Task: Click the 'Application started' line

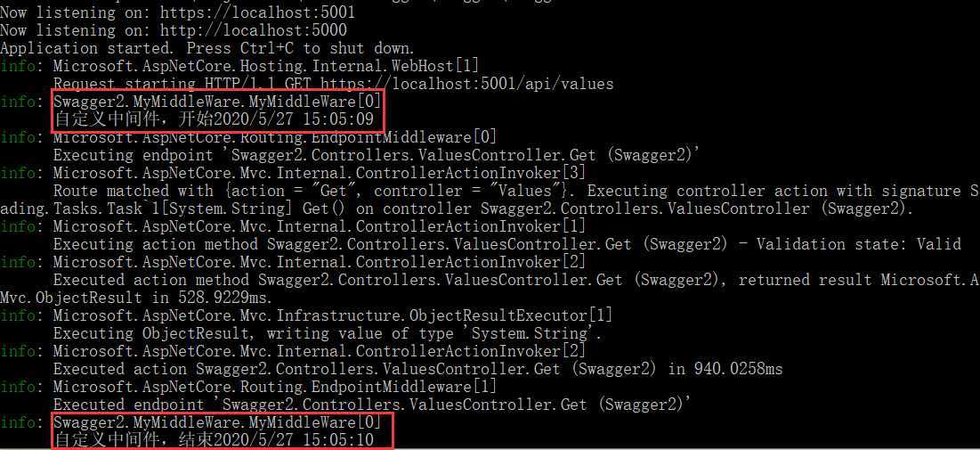Action: point(207,48)
